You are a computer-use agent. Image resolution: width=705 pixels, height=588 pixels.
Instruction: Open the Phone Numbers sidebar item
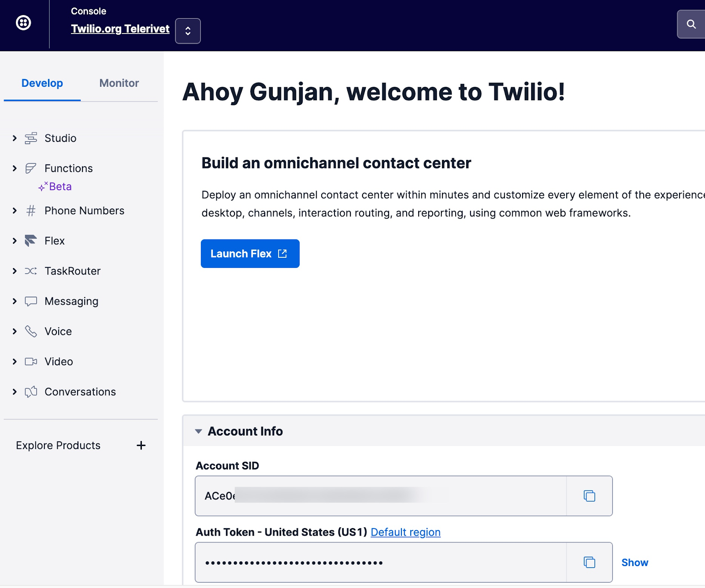tap(85, 211)
